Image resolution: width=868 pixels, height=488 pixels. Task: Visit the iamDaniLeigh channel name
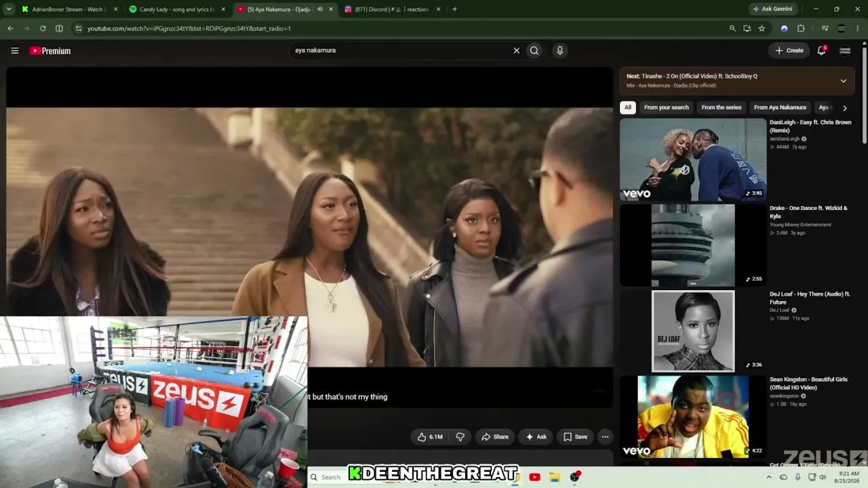tap(785, 139)
